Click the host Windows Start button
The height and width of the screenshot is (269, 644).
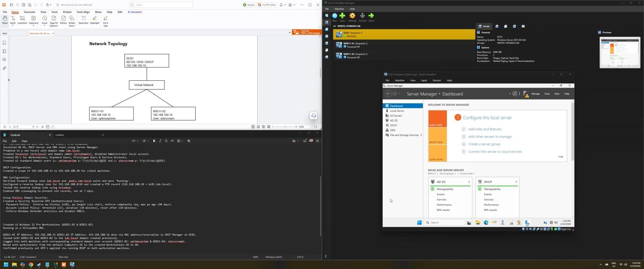pyautogui.click(x=6, y=265)
